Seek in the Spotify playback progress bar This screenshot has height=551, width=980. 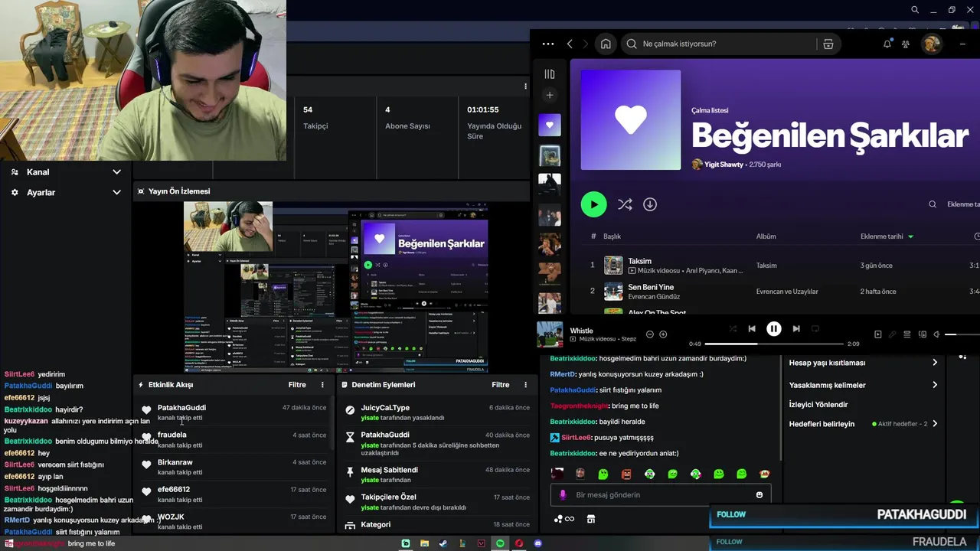(x=774, y=344)
